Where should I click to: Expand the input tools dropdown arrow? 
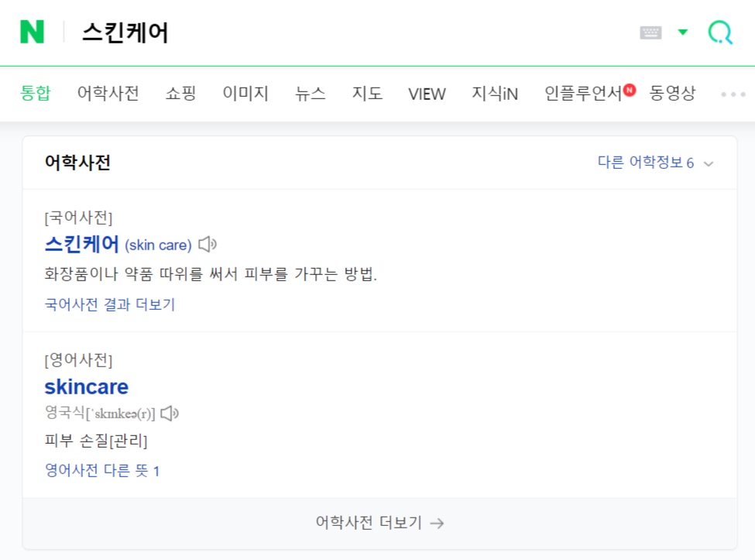pos(682,33)
